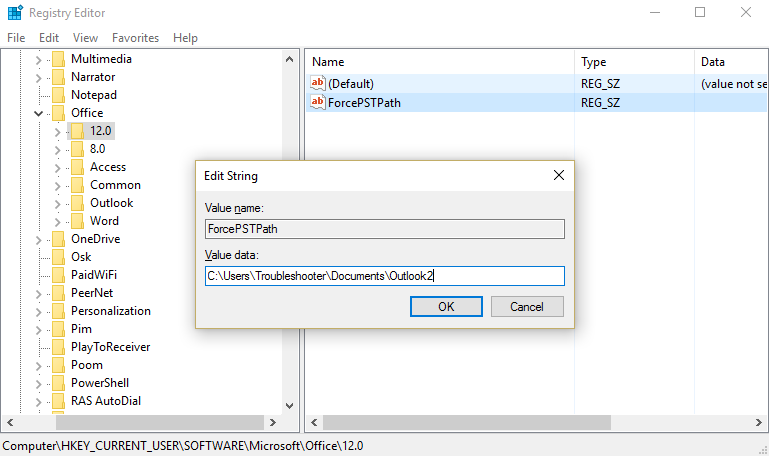Click the values pane scroll left arrow

pos(314,423)
